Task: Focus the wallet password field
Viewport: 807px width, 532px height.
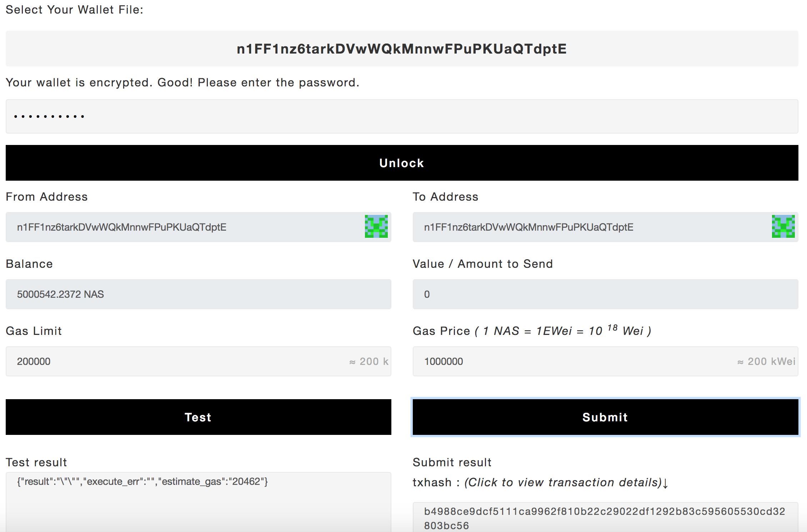Action: pyautogui.click(x=402, y=116)
